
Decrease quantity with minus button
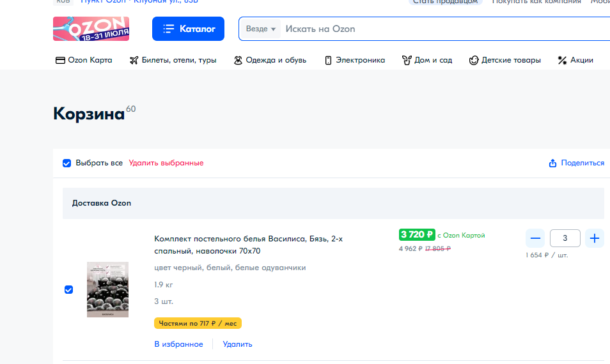tap(535, 239)
